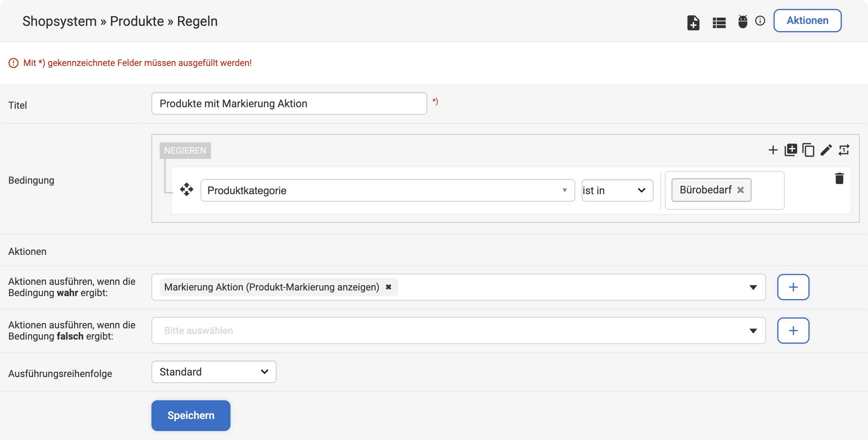Edit the condition with the pencil icon

826,150
